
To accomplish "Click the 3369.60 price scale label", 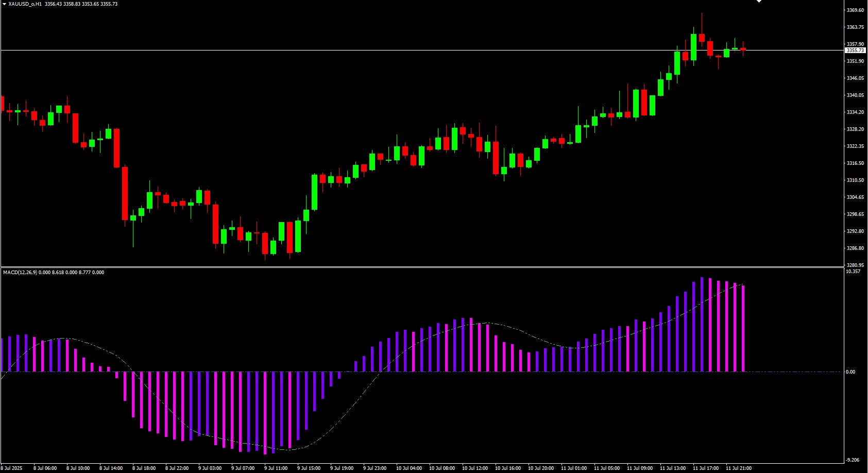I will (855, 10).
